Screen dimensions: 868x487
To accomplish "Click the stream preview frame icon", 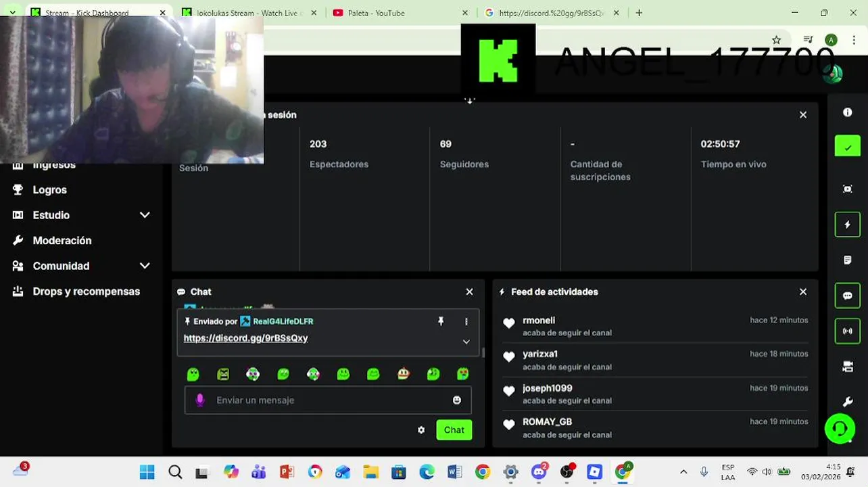I will 847,189.
